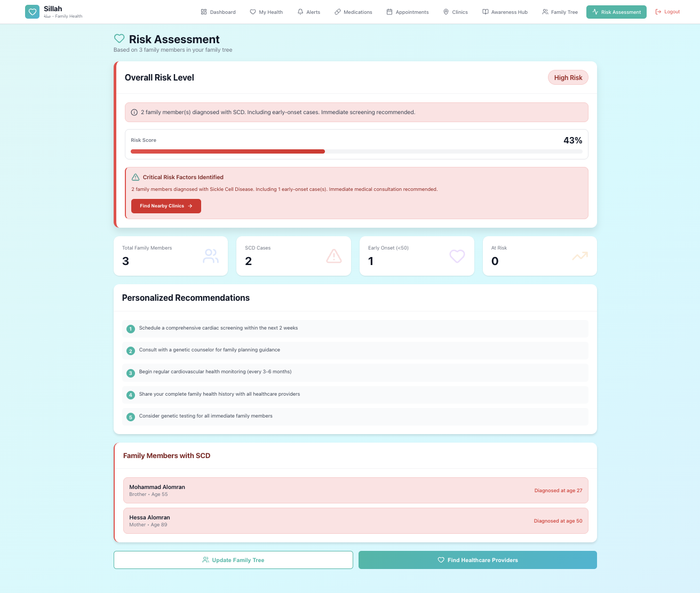Click the Find Nearby Clinics button
The image size is (700, 593).
pos(166,206)
